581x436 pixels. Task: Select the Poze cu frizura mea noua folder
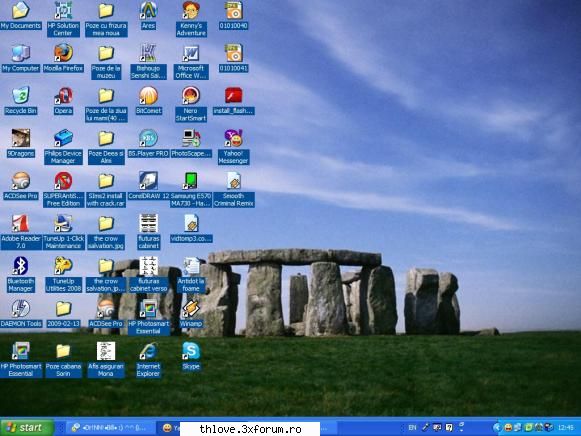coord(106,19)
